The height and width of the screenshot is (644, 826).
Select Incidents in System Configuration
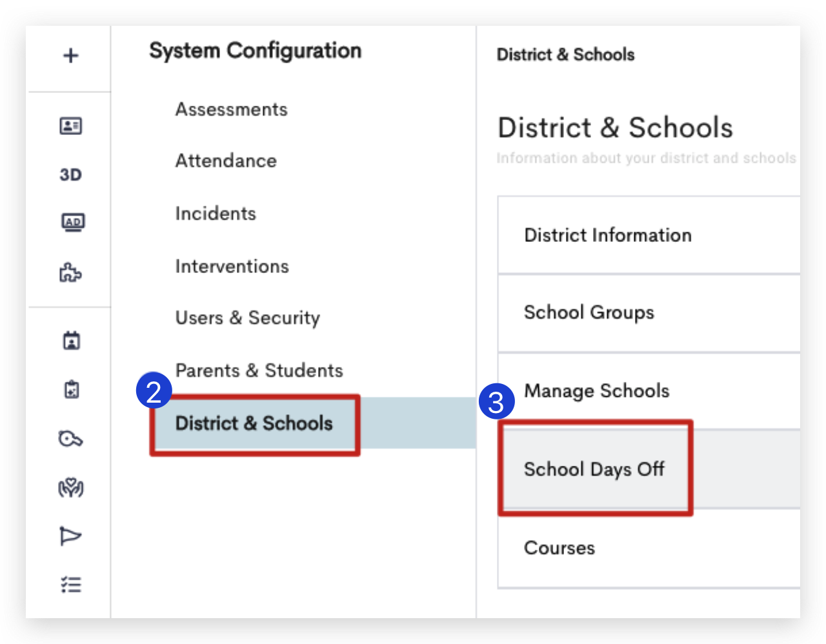tap(216, 214)
